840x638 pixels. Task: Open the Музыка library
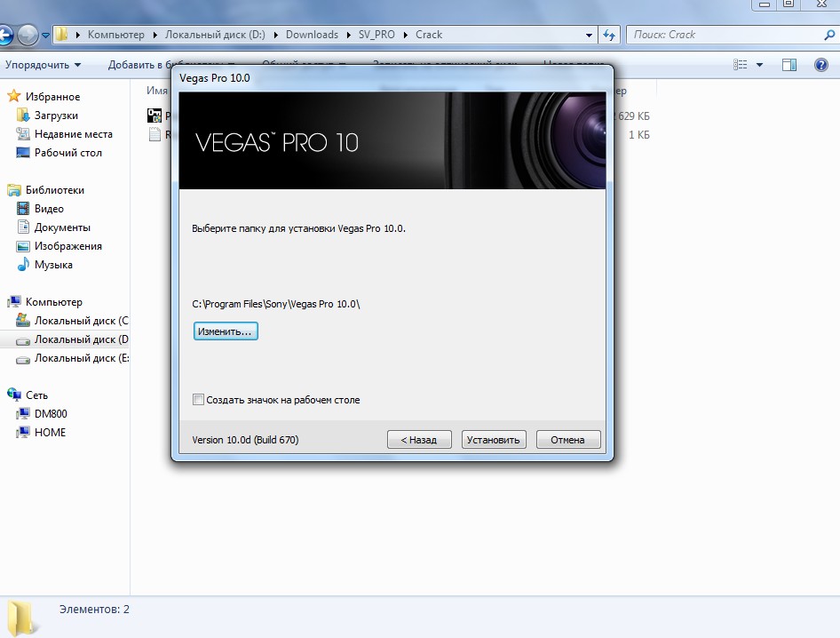point(53,265)
